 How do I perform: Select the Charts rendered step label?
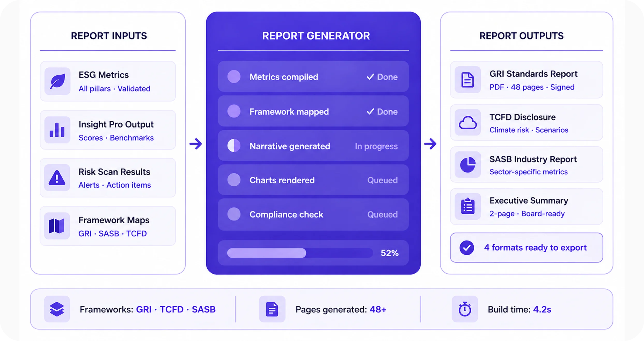click(282, 180)
